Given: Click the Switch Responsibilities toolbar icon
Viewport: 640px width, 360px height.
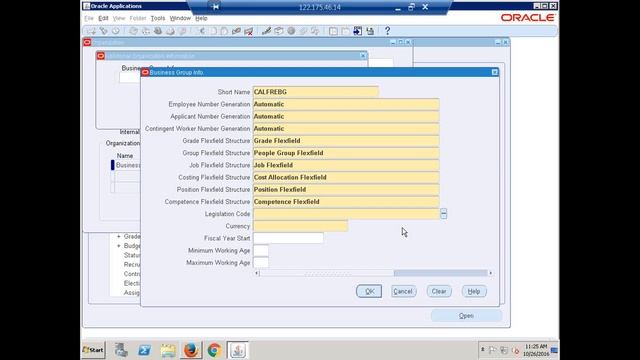Looking at the screenshot, I should [x=158, y=31].
